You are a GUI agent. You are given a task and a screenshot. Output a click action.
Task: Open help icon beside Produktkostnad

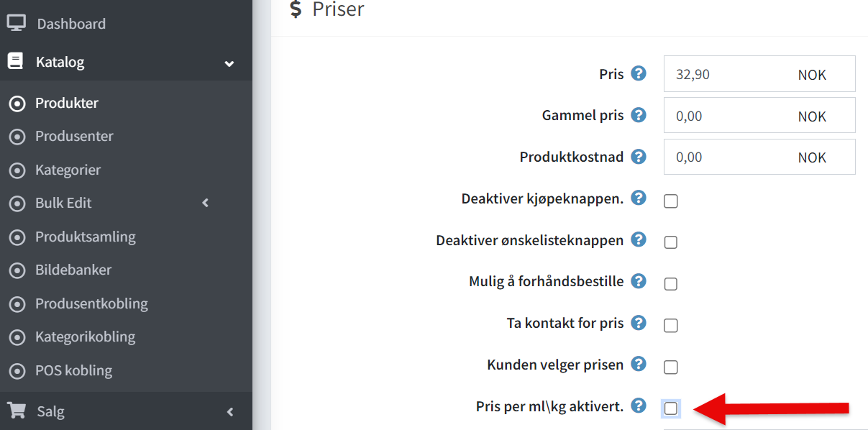point(639,156)
